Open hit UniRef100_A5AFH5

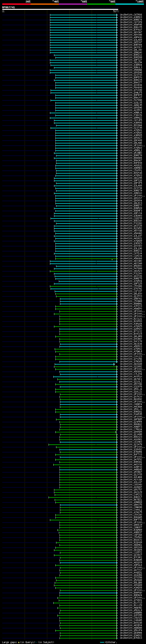(x=131, y=25)
